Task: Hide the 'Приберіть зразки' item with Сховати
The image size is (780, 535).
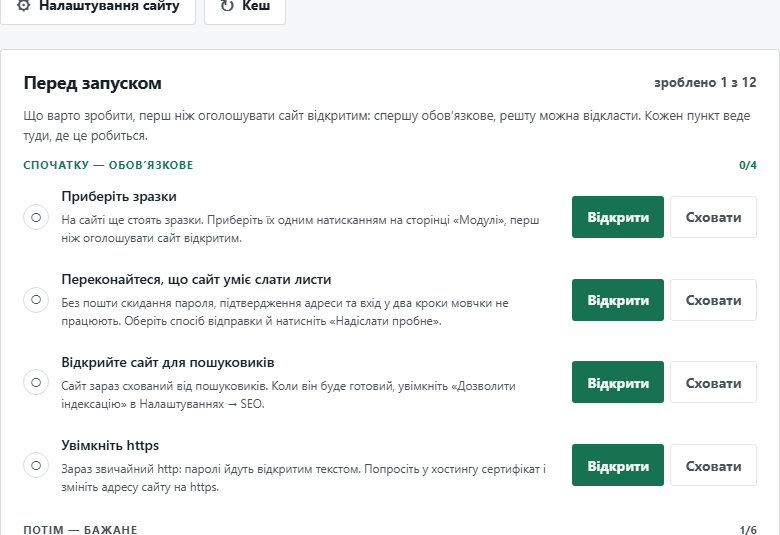Action: point(713,217)
